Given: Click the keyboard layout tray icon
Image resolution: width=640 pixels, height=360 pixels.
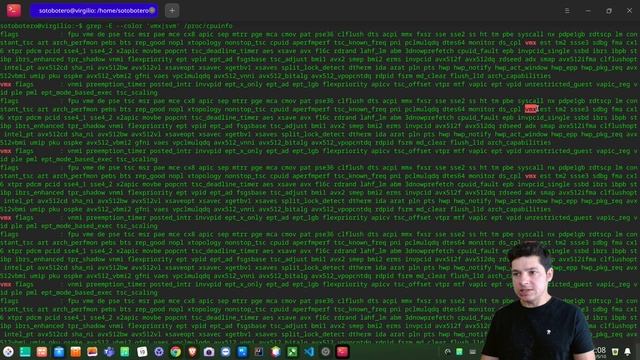Looking at the screenshot, I should pos(473,352).
